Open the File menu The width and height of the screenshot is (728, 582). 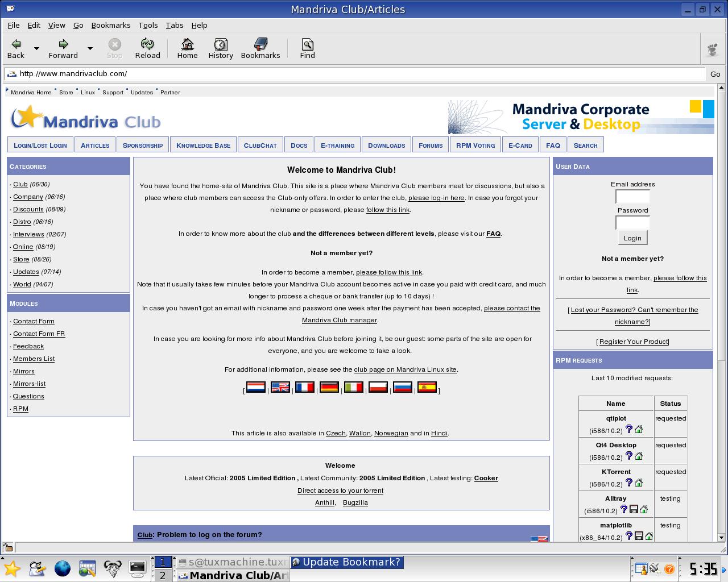[14, 25]
